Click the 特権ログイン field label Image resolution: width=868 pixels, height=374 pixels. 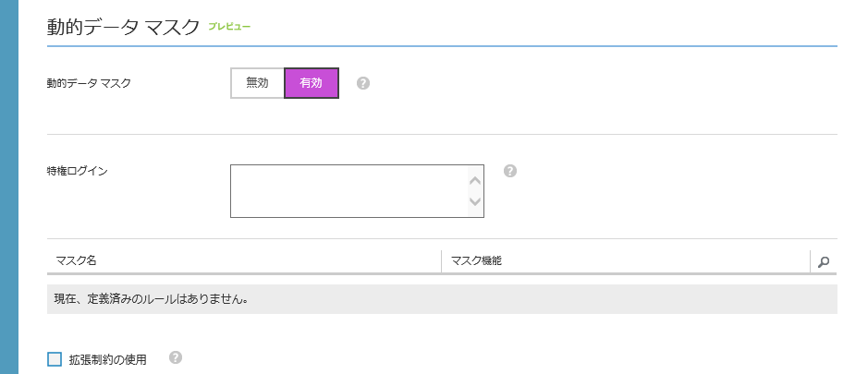click(x=77, y=171)
